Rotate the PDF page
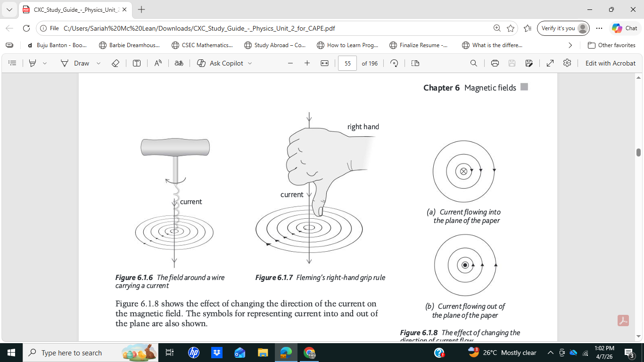This screenshot has height=362, width=644. pos(395,63)
